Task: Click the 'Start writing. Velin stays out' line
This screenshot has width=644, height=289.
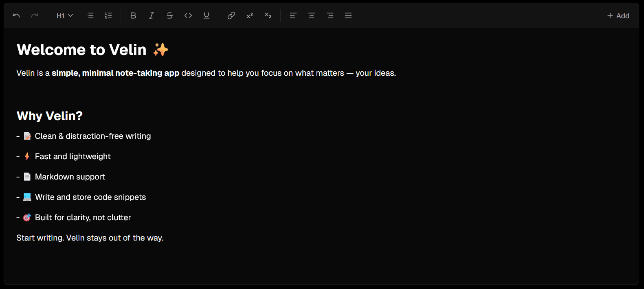Action: (90, 238)
